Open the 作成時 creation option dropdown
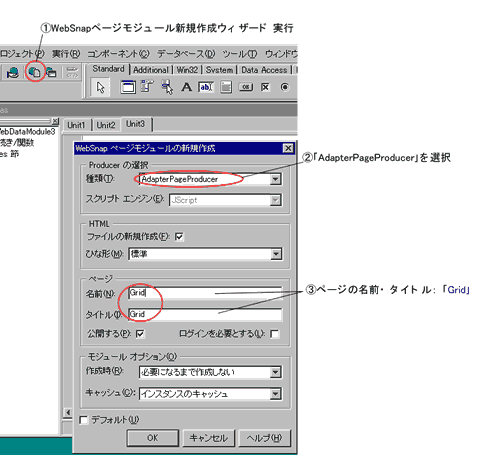Viewport: 490px width, 455px height. (275, 372)
